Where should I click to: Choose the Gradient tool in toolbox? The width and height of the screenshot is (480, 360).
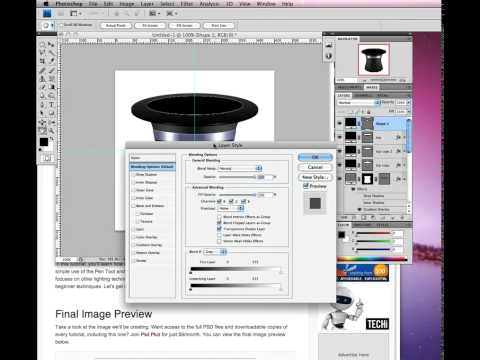[52, 87]
